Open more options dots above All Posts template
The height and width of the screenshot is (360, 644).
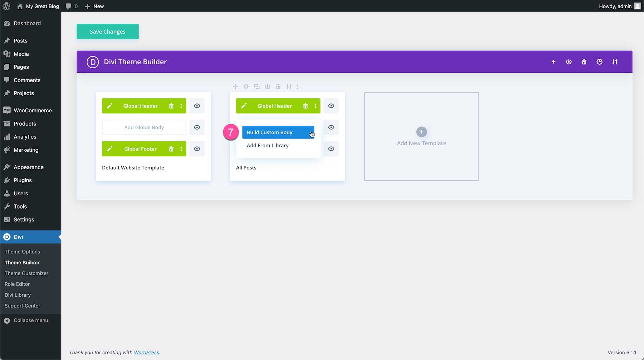coord(297,86)
